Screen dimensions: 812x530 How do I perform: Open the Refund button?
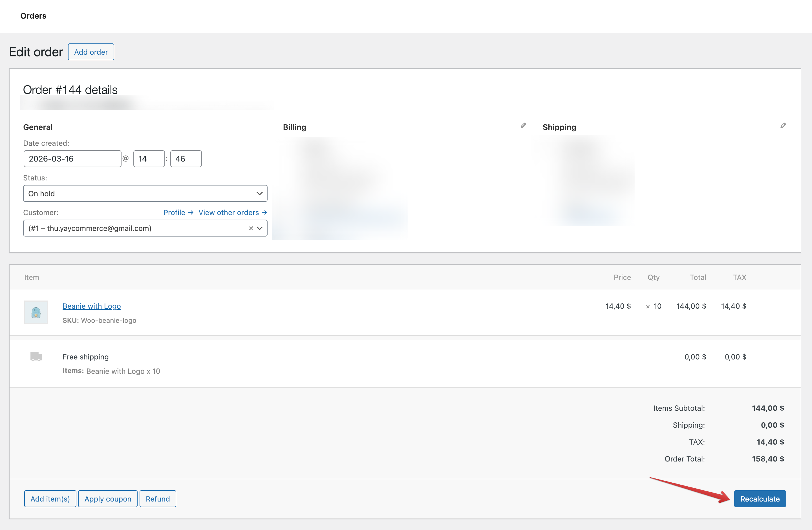point(158,499)
